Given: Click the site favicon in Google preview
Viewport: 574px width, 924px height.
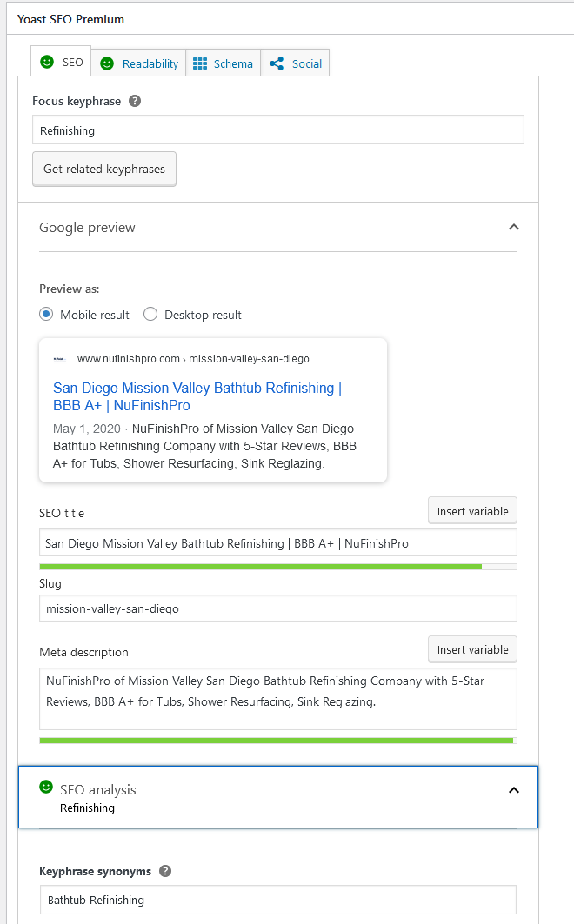Looking at the screenshot, I should point(58,359).
